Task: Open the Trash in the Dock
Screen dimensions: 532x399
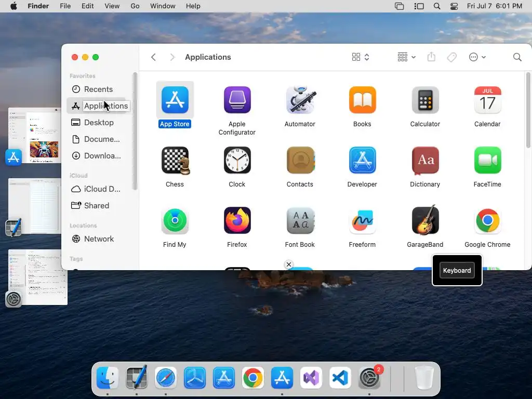Action: point(424,378)
